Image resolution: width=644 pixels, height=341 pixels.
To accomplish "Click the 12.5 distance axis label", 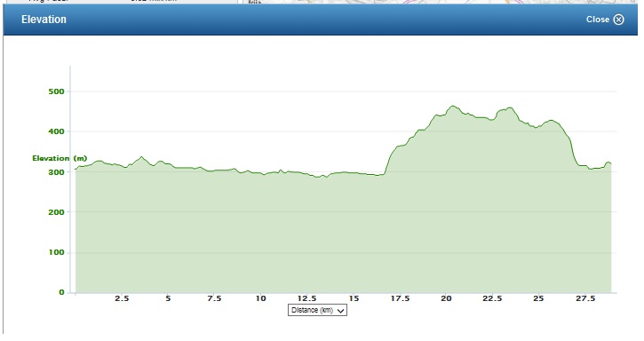I will pos(306,298).
